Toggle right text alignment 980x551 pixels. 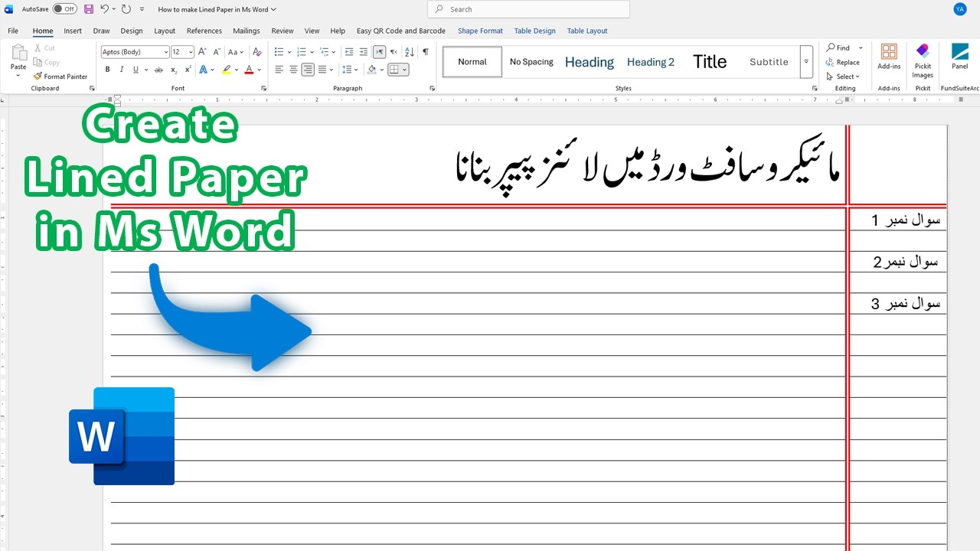(x=307, y=70)
